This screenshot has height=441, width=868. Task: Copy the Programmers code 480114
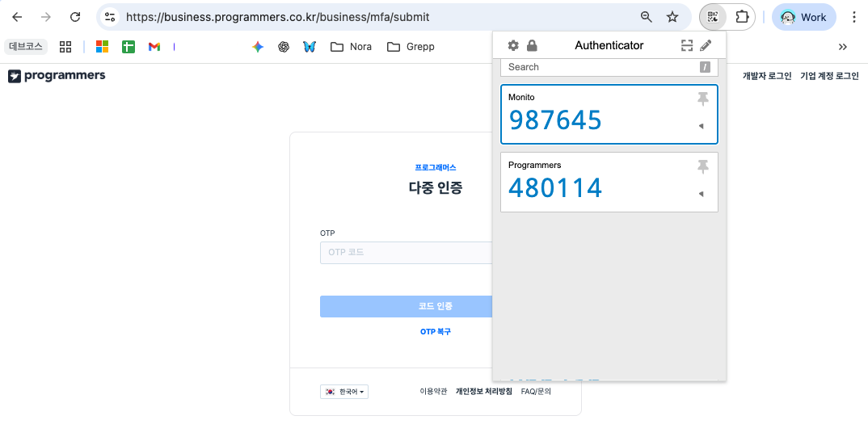(555, 187)
